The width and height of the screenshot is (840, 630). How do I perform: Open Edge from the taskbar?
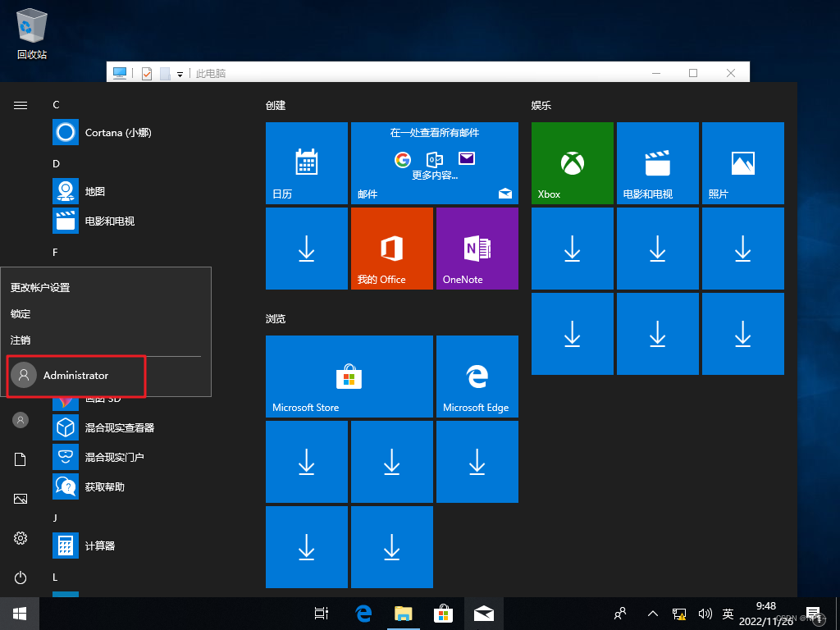tap(364, 614)
